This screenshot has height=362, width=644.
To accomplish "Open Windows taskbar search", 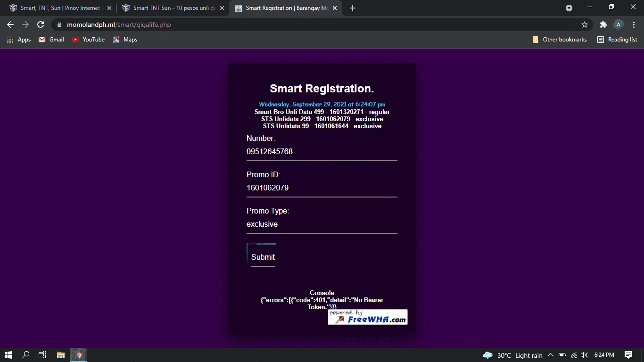I will click(25, 355).
